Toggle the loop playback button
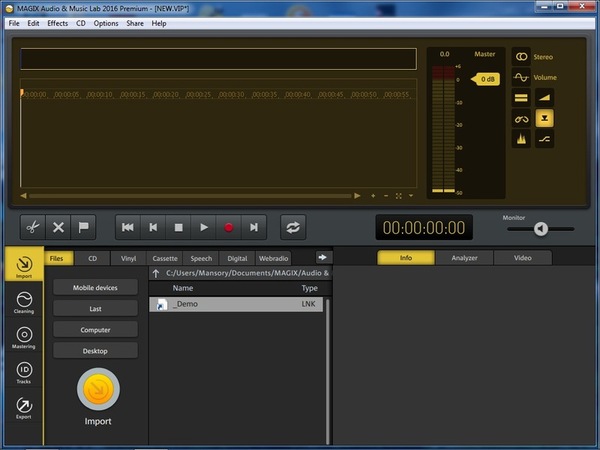Screen dimensions: 600x450 click(293, 227)
